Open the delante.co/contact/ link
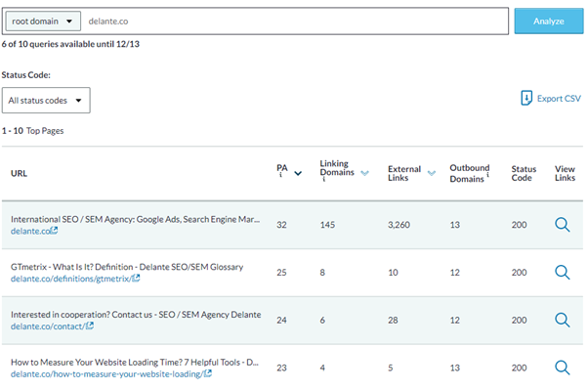588x390 pixels. 48,326
